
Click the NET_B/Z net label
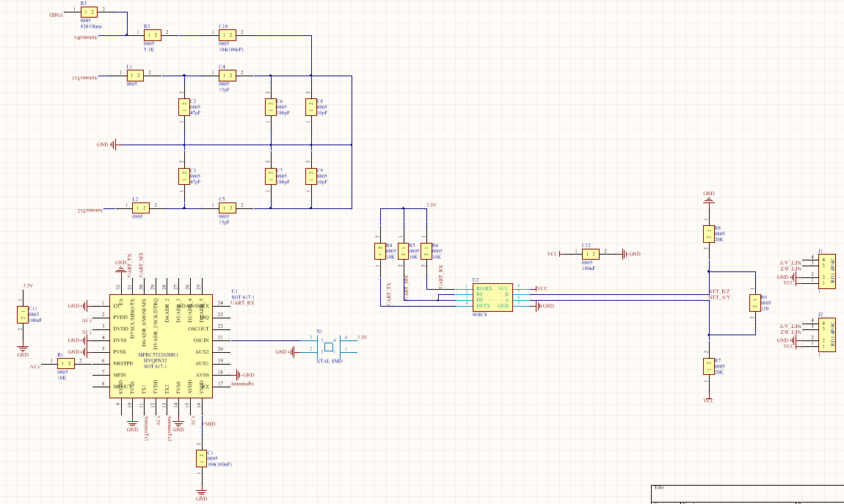tap(721, 292)
